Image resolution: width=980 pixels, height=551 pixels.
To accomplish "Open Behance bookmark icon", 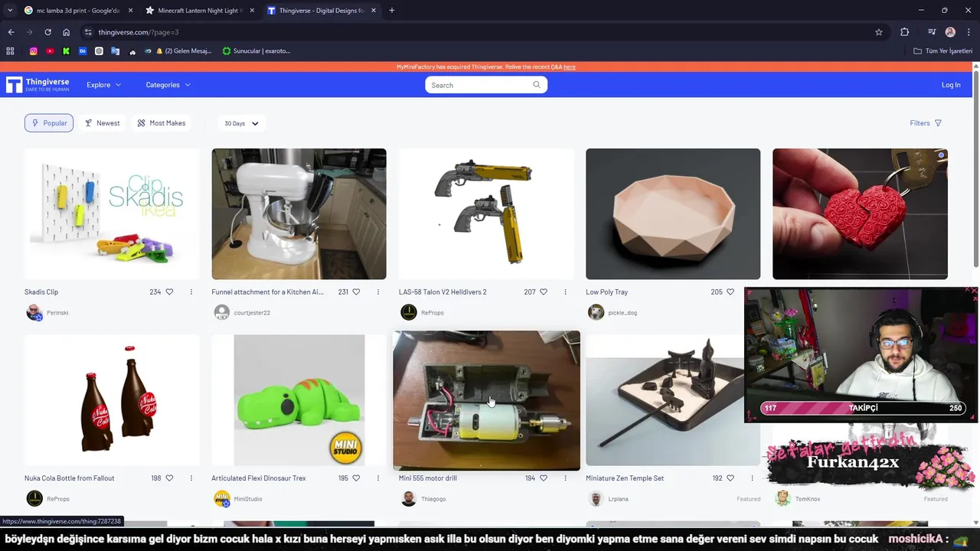I will (83, 51).
